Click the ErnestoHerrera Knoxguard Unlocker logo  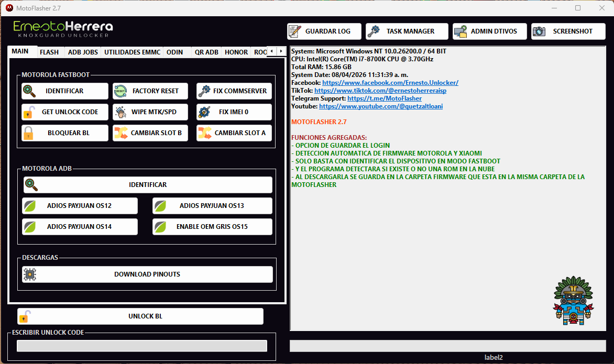[63, 29]
